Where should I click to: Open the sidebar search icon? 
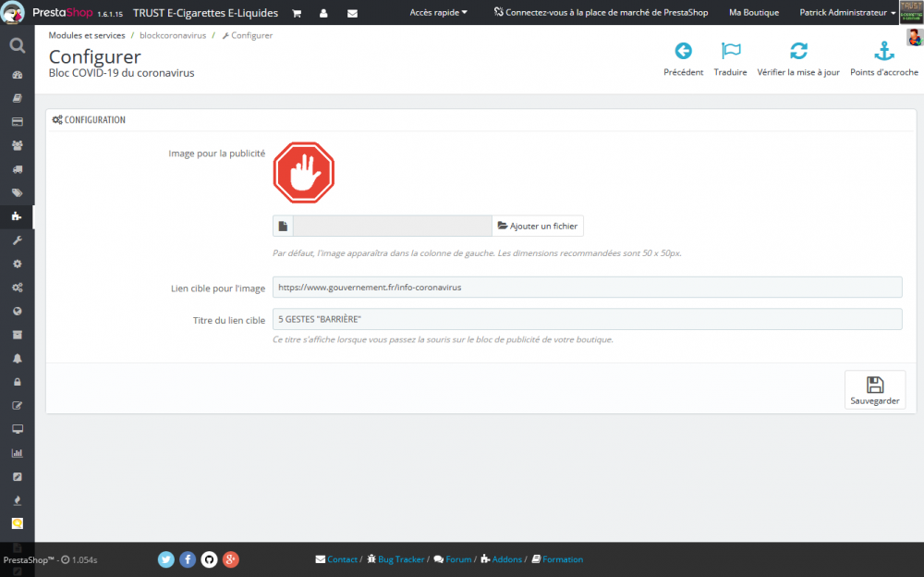(17, 45)
